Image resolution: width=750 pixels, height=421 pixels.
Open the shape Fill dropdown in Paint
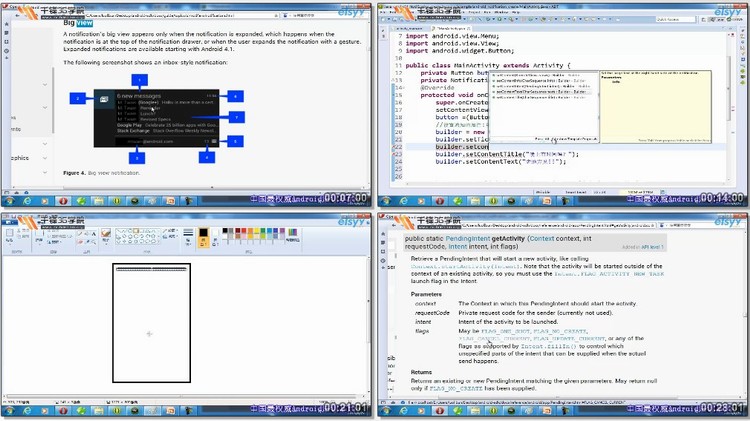pos(170,236)
